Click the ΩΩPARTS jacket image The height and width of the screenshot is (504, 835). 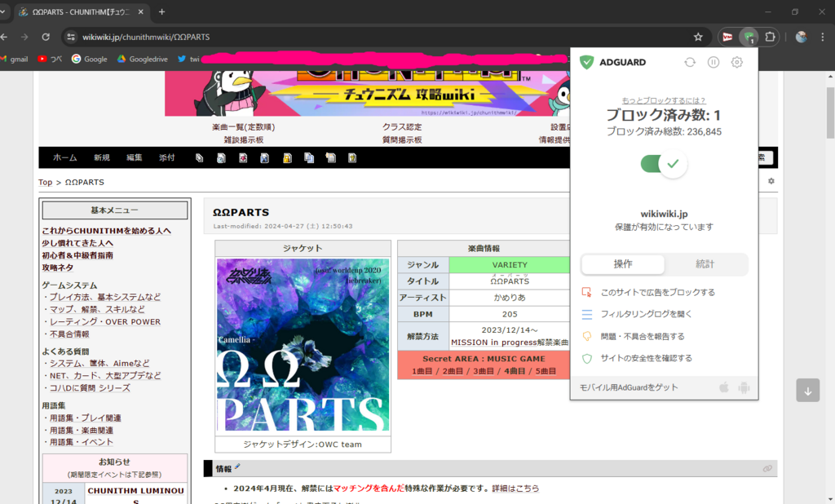[303, 345]
